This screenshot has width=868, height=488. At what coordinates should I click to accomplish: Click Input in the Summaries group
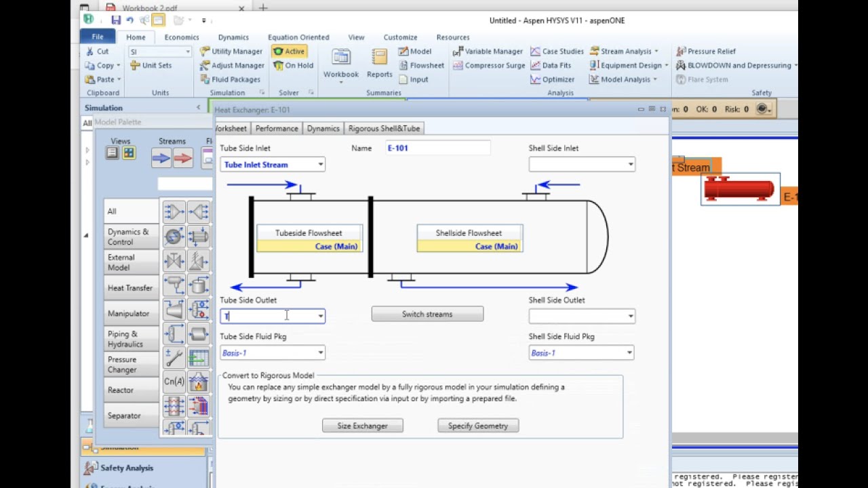coord(413,79)
